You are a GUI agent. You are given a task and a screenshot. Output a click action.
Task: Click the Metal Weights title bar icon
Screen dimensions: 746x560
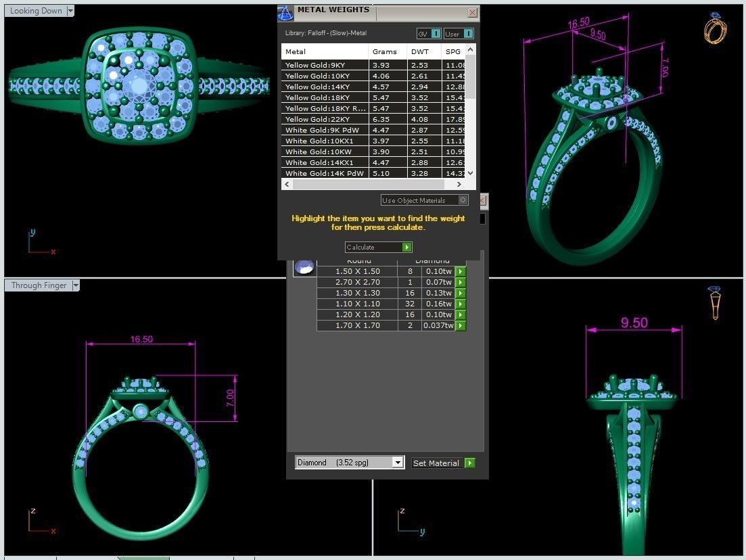[x=285, y=13]
